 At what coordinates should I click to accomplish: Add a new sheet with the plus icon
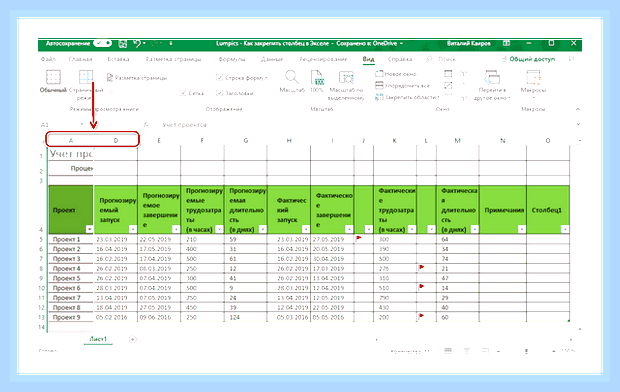tap(133, 339)
